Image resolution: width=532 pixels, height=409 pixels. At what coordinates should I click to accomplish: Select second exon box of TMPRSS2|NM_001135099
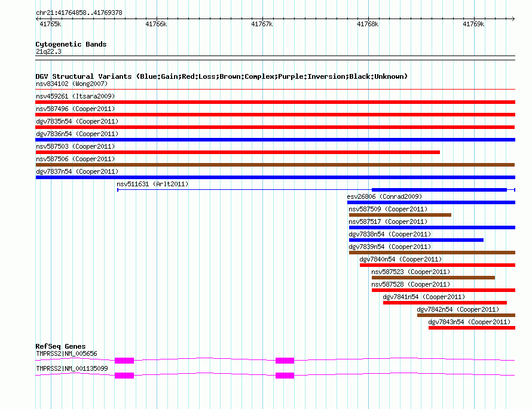[x=285, y=376]
